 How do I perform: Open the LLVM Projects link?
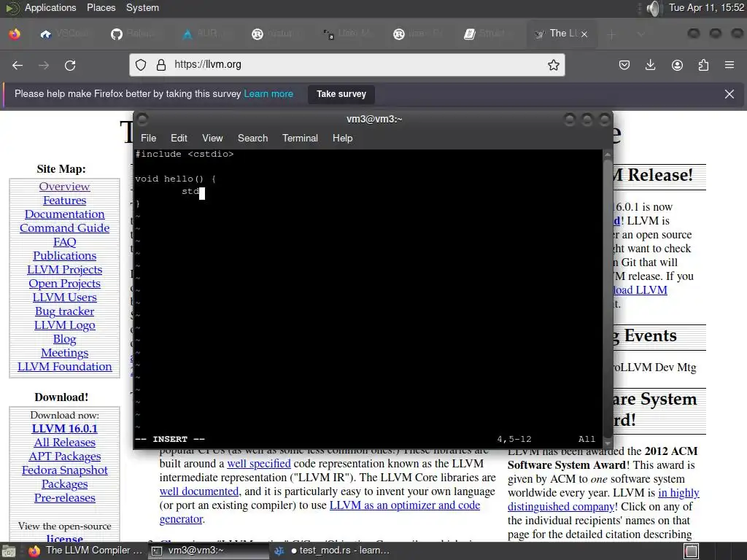pos(64,270)
